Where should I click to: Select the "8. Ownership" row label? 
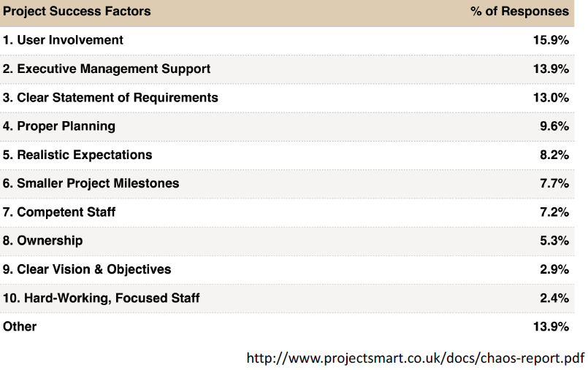click(x=43, y=241)
